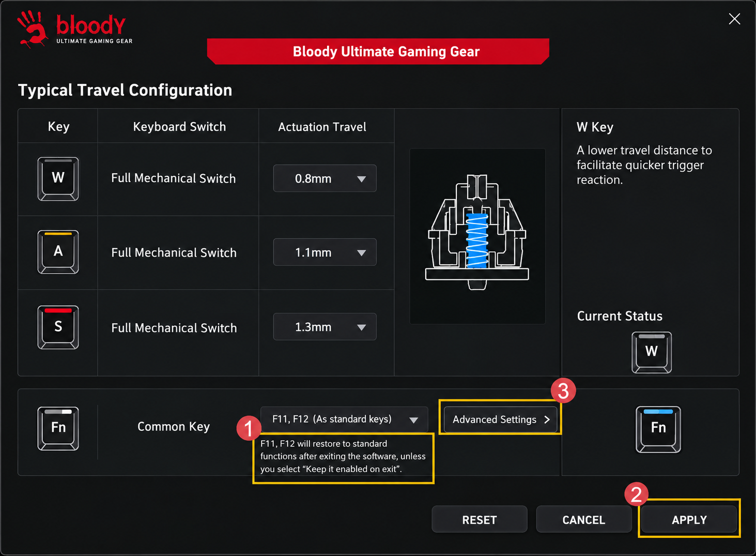
Task: Open the 1.3mm actuation travel dropdown
Action: coord(325,327)
